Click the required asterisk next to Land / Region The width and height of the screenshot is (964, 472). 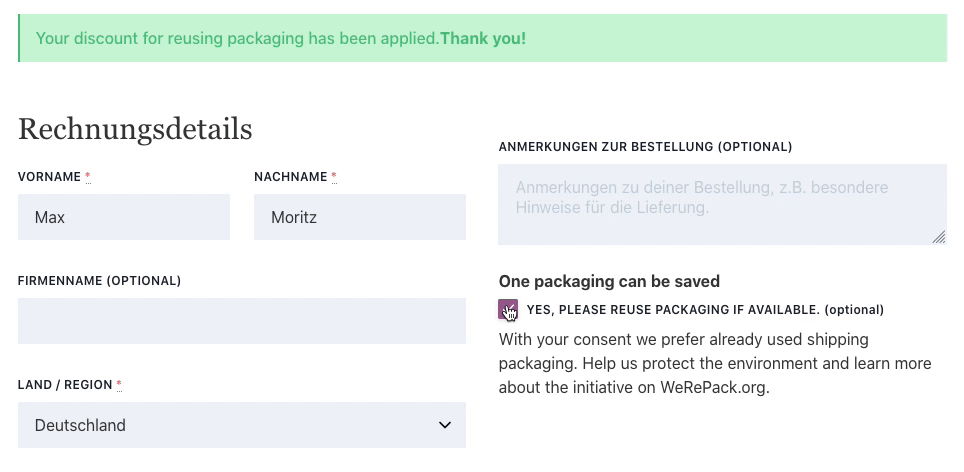pyautogui.click(x=119, y=385)
